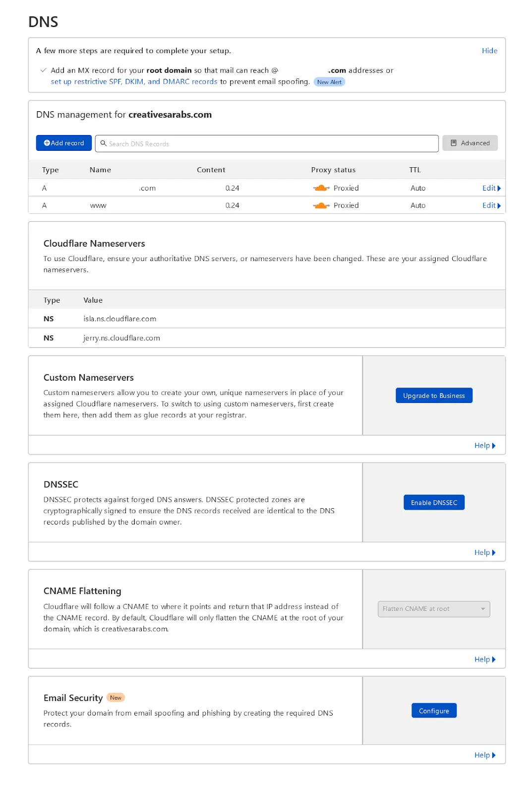Click Enable DNSSEC button

(433, 503)
